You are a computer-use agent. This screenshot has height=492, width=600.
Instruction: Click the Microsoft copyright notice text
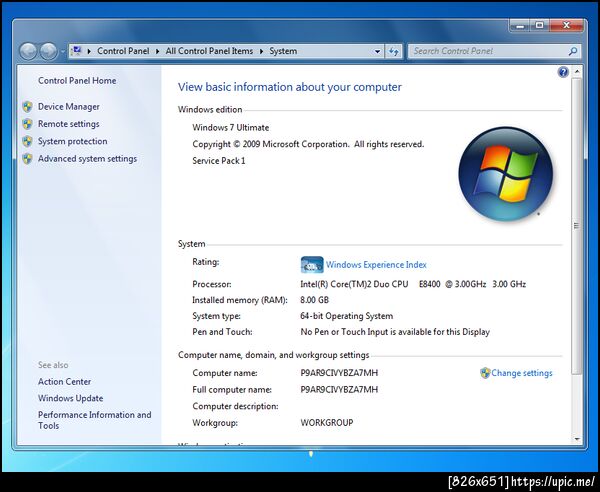point(308,144)
